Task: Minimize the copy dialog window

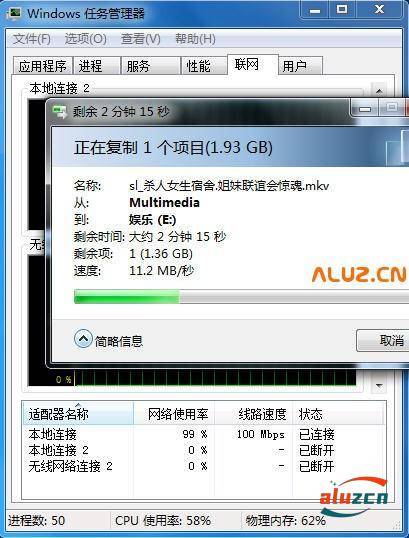Action: tap(365, 108)
